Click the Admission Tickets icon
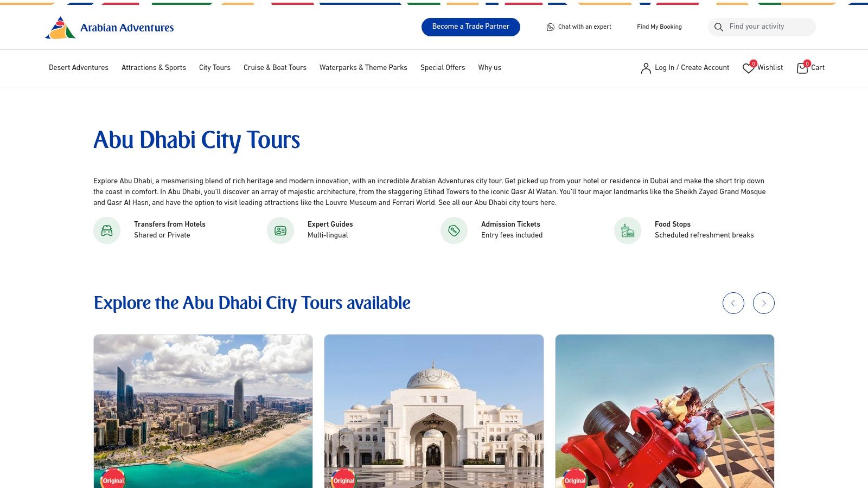 [454, 230]
